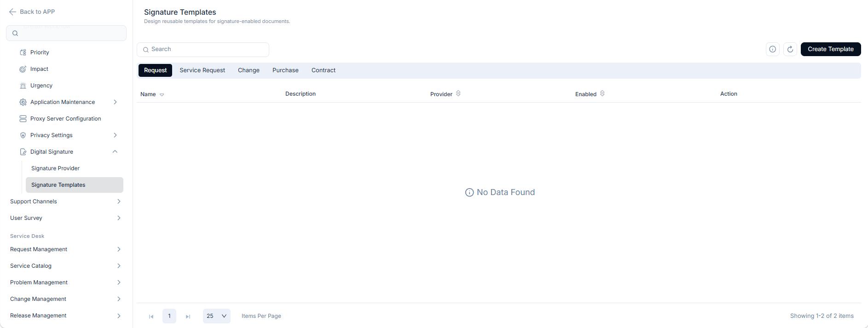Click the Description column header
The image size is (868, 328).
pyautogui.click(x=301, y=94)
